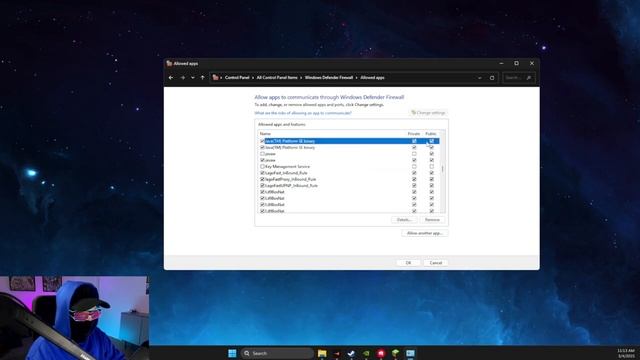The image size is (640, 360).
Task: Click the Cancel button
Action: pos(436,263)
